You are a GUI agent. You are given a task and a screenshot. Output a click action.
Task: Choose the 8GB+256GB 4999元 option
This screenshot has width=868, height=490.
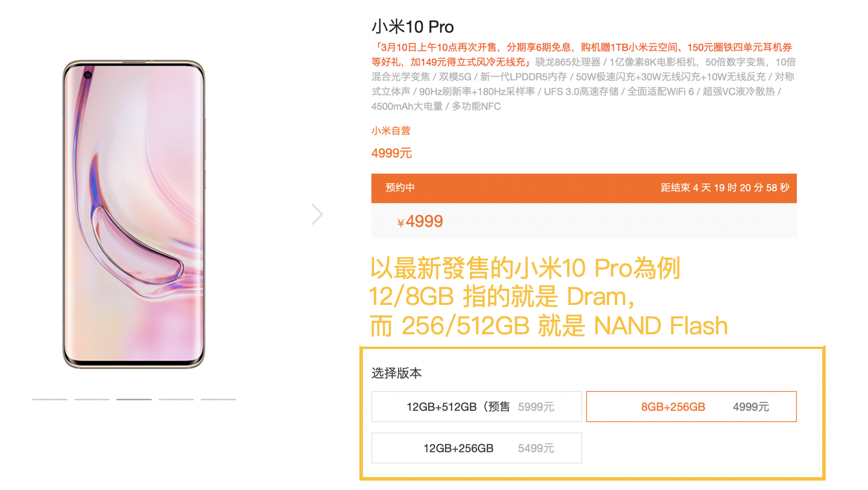pyautogui.click(x=691, y=407)
